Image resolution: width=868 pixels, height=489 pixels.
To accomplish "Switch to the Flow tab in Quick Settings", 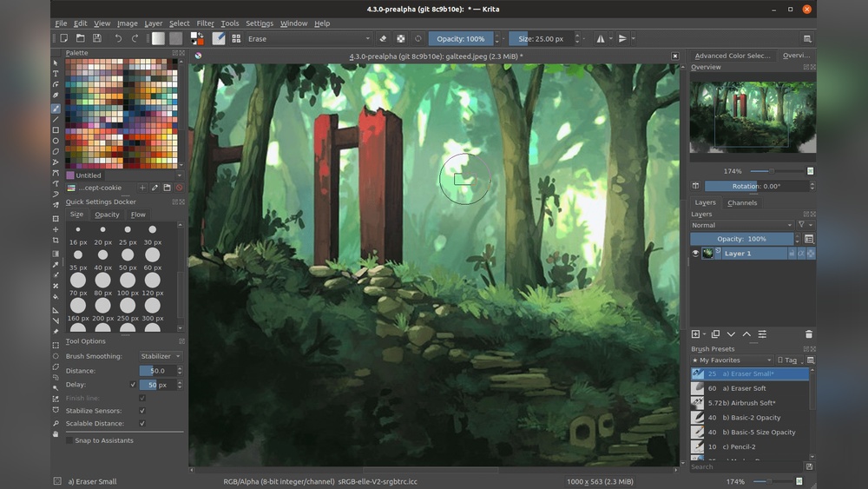I will 138,215.
